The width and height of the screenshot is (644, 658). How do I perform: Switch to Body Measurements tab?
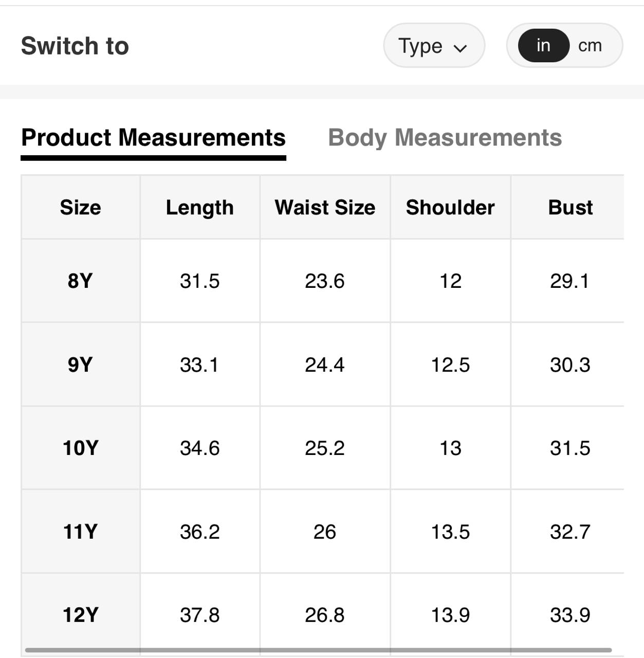tap(445, 138)
